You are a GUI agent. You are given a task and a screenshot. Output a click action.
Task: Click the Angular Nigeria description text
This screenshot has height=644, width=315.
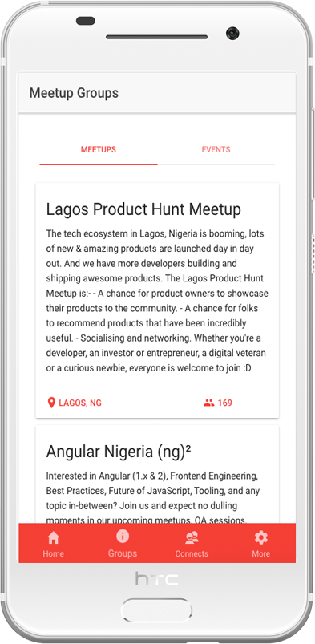(153, 498)
